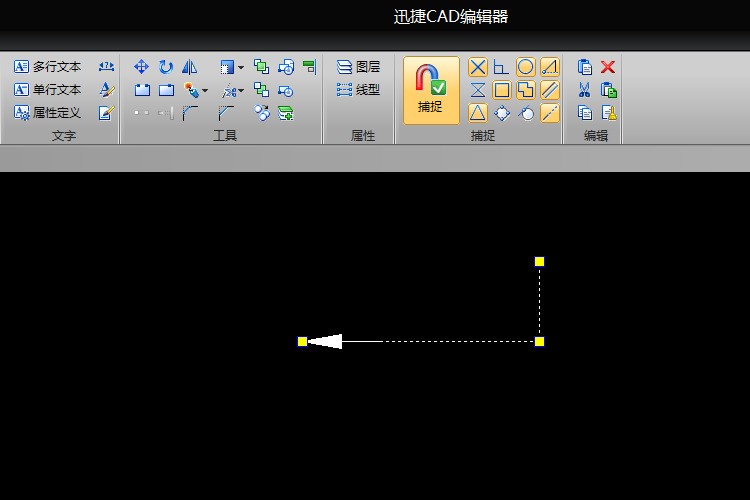This screenshot has width=750, height=500.
Task: Toggle the center (circle) snap mode
Action: (x=526, y=67)
